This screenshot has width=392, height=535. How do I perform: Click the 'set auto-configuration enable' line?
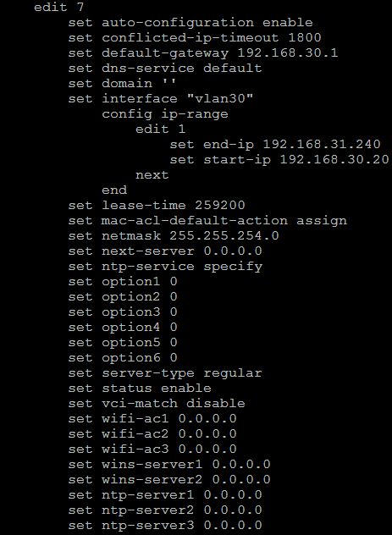click(x=190, y=23)
